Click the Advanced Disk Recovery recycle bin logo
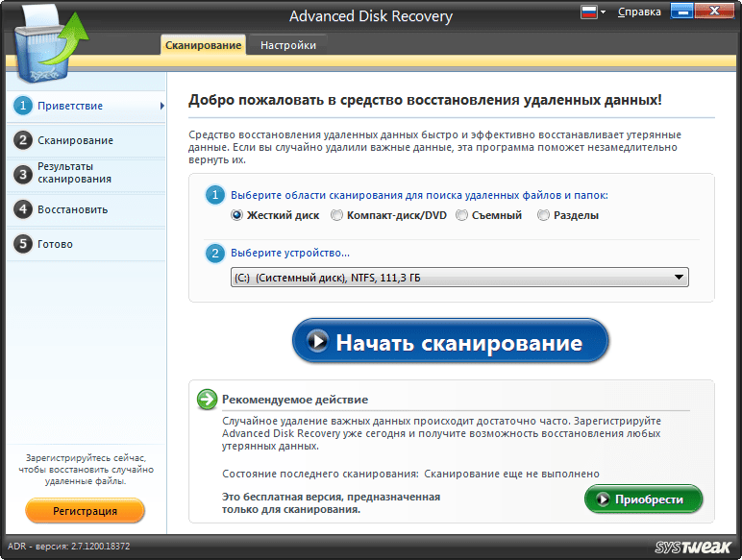Screen dimensions: 742x560 pyautogui.click(x=51, y=45)
